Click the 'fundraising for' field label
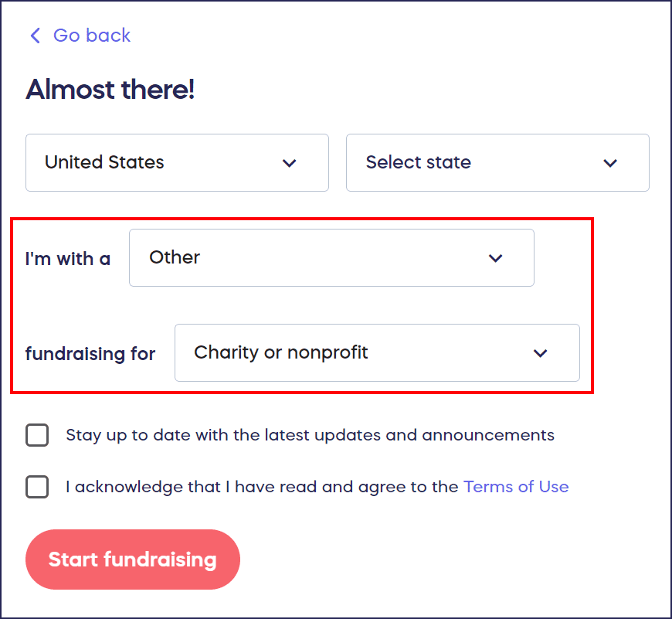Screen dimensions: 672x619 (x=90, y=354)
